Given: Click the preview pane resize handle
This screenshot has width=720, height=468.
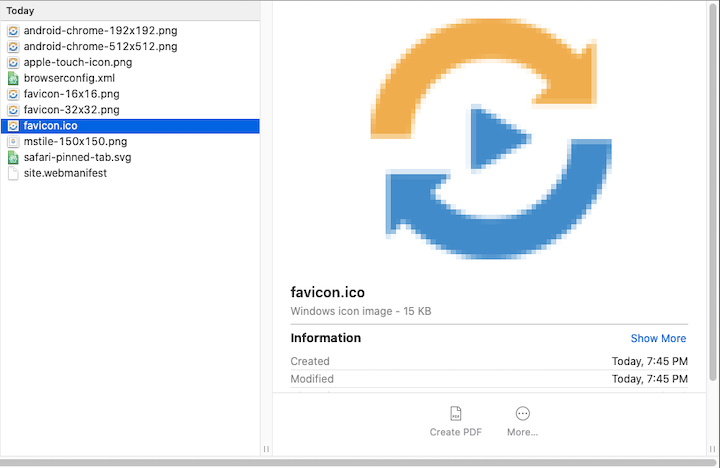Looking at the screenshot, I should click(712, 449).
